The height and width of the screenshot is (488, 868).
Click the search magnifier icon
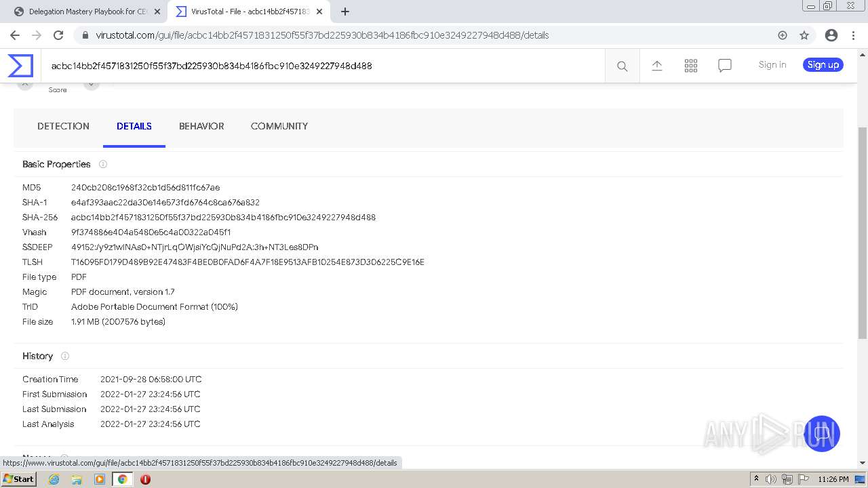(x=622, y=66)
